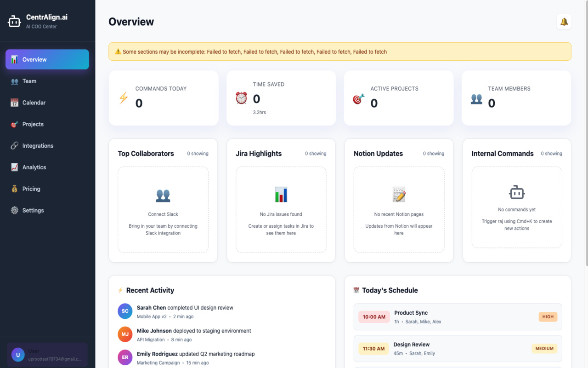The image size is (588, 368).
Task: Open the user profile email in sidebar footer
Action: [55, 359]
